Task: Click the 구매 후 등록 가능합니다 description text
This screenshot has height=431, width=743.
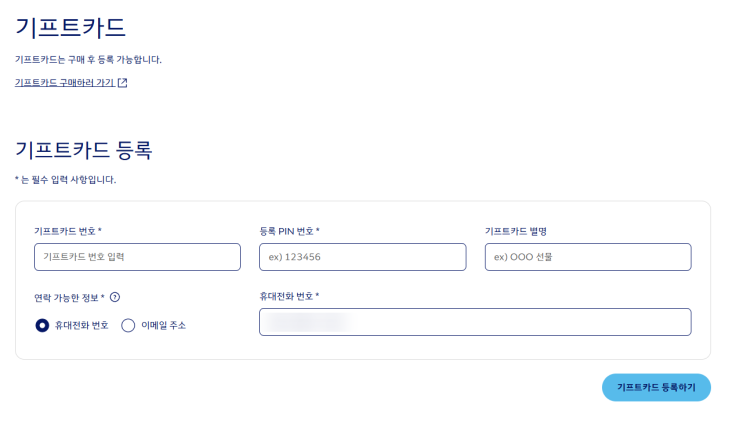Action: [88, 59]
